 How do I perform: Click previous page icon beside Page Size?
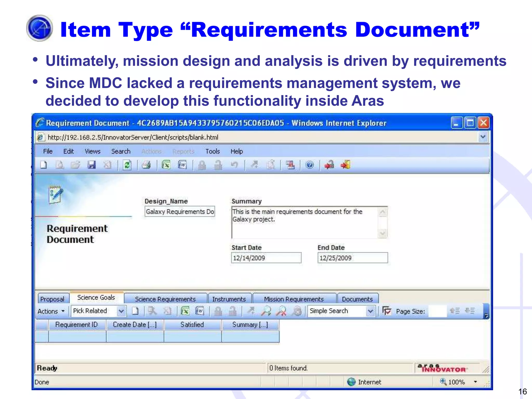click(455, 311)
